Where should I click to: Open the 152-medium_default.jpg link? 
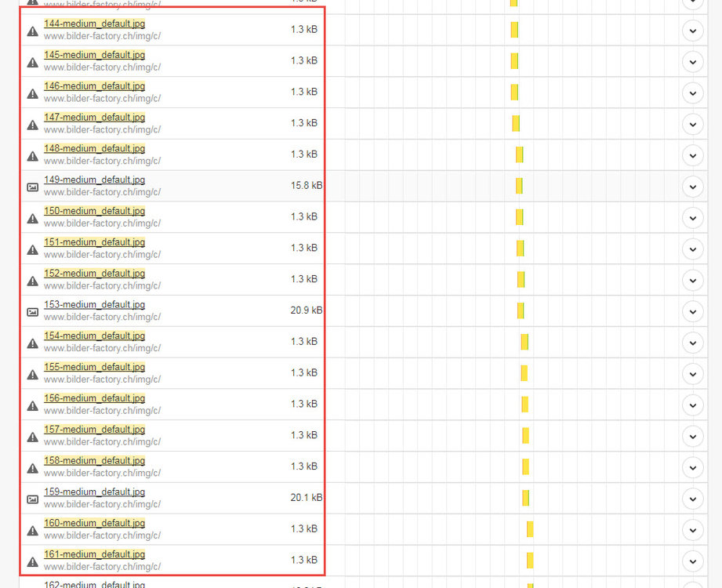point(94,273)
